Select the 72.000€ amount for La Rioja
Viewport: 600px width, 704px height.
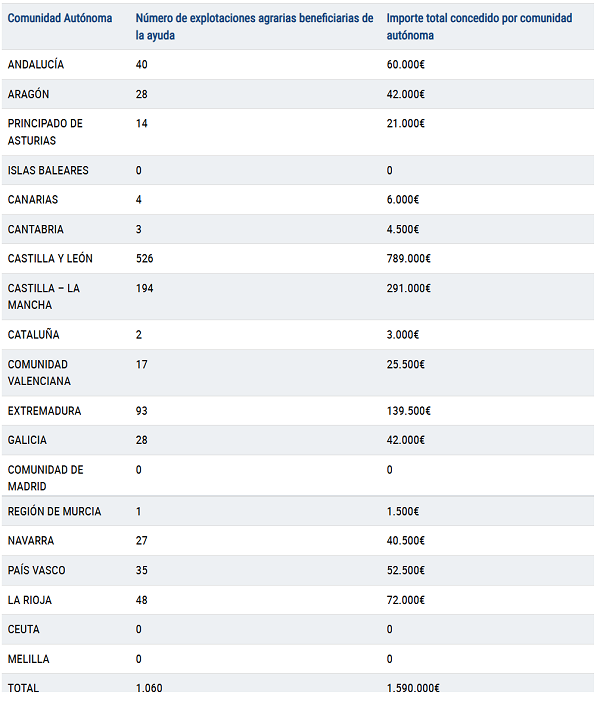(406, 600)
